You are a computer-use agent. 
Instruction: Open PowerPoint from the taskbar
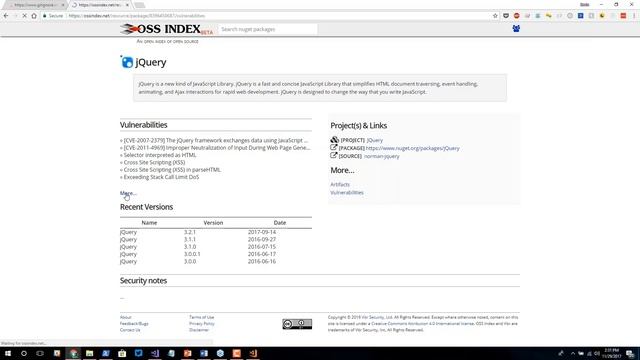point(187,353)
